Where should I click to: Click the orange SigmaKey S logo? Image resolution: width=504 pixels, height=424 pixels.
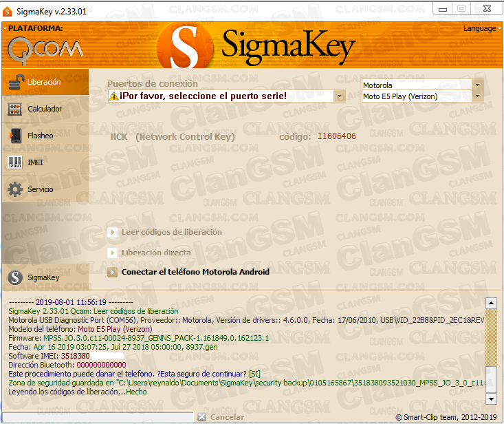[186, 47]
